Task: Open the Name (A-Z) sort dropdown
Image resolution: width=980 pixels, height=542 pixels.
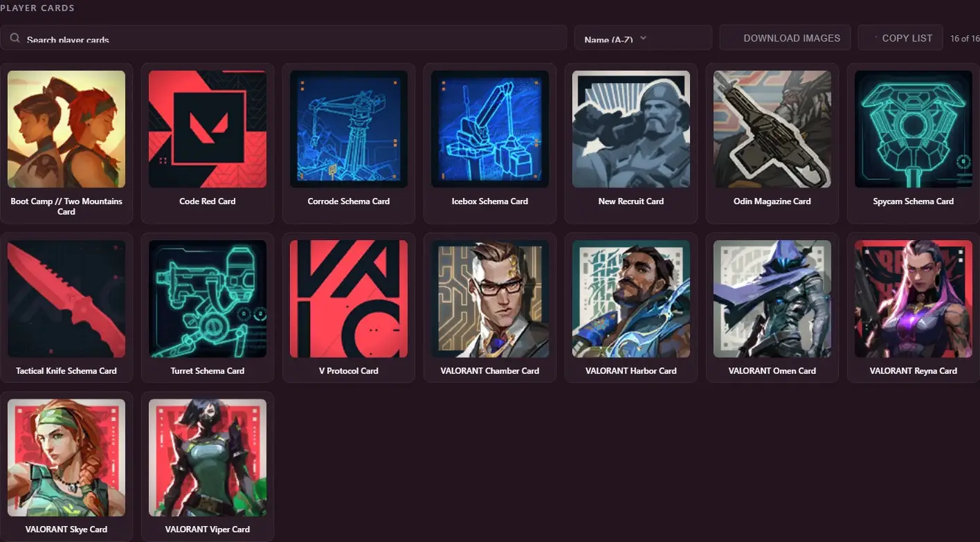Action: click(x=643, y=38)
